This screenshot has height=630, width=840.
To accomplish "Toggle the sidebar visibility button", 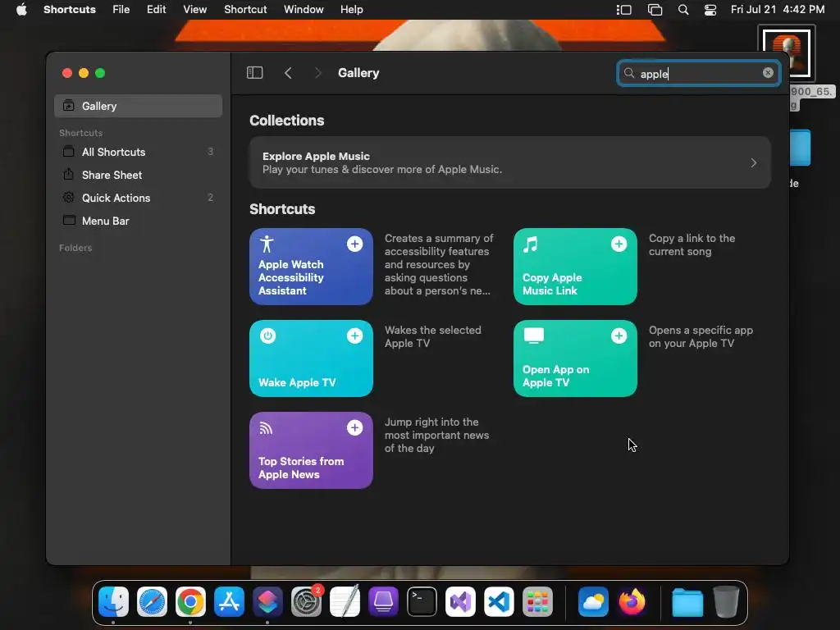I will coord(254,73).
